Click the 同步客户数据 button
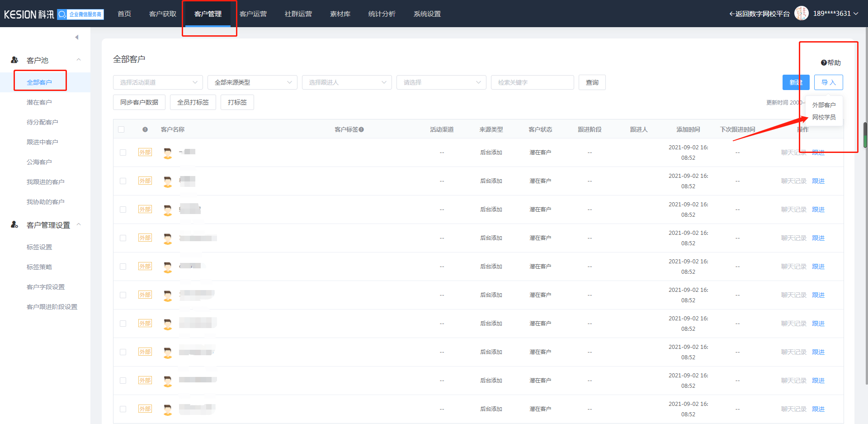Screen dimensions: 868x424 click(x=139, y=102)
